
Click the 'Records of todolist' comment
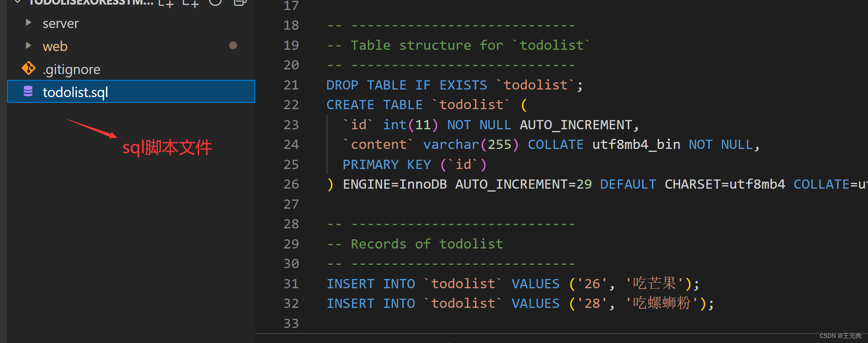tap(415, 244)
